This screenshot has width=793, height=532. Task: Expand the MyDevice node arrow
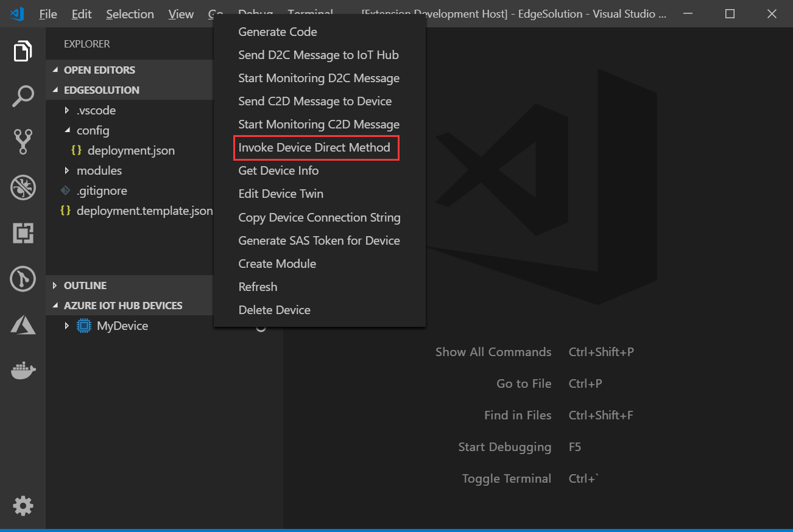tap(67, 326)
